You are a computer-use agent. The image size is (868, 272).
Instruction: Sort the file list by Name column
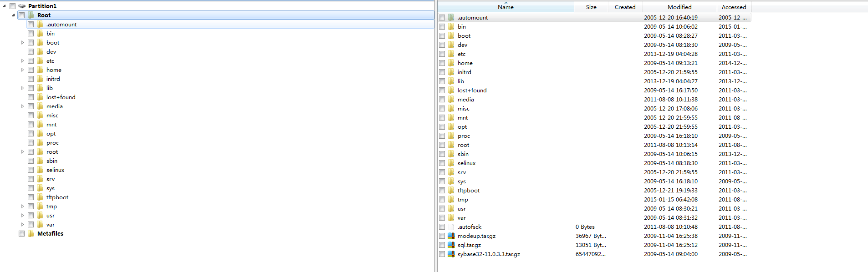505,7
